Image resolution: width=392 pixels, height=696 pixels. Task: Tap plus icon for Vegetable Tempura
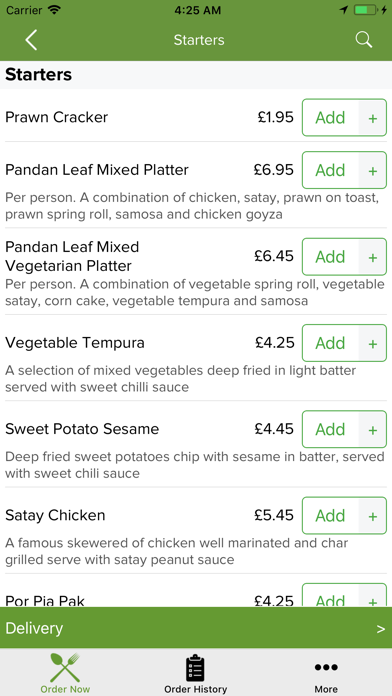click(373, 343)
